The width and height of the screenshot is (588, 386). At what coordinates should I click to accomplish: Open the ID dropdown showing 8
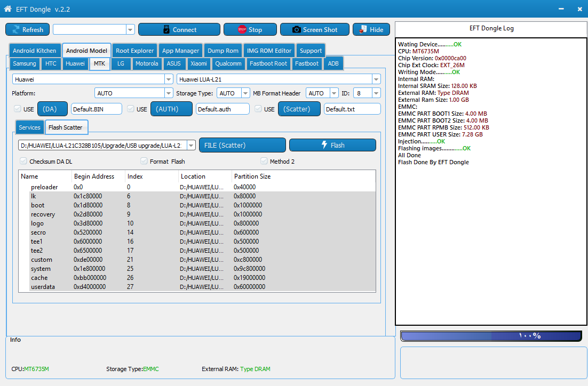(376, 93)
